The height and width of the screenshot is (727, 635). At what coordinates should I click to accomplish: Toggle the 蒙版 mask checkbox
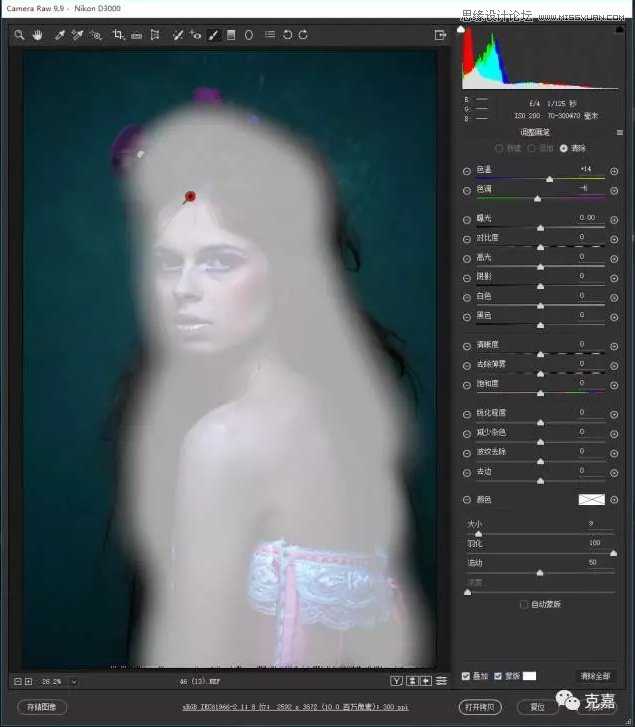tap(498, 676)
